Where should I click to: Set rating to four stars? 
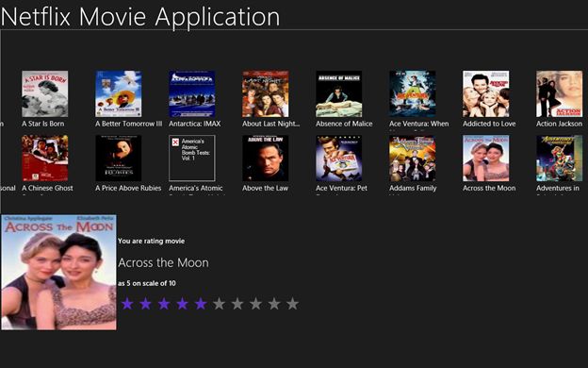[x=182, y=304]
